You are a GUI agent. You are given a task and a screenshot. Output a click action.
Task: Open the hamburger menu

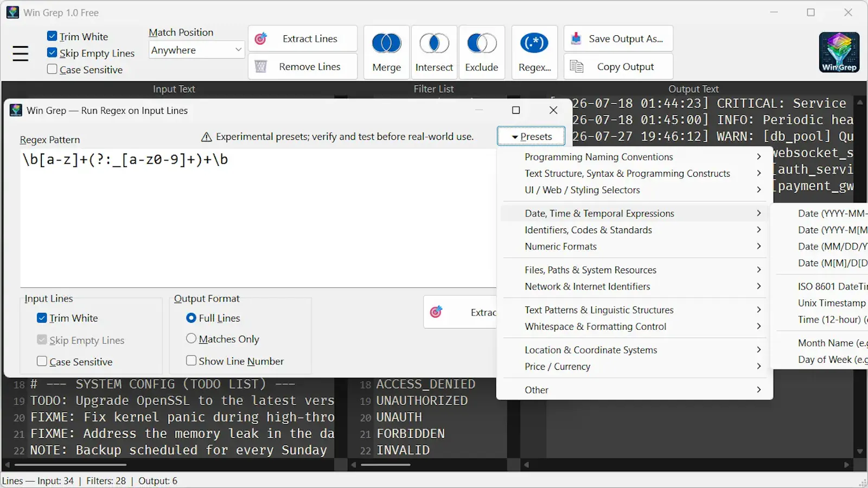tap(21, 53)
